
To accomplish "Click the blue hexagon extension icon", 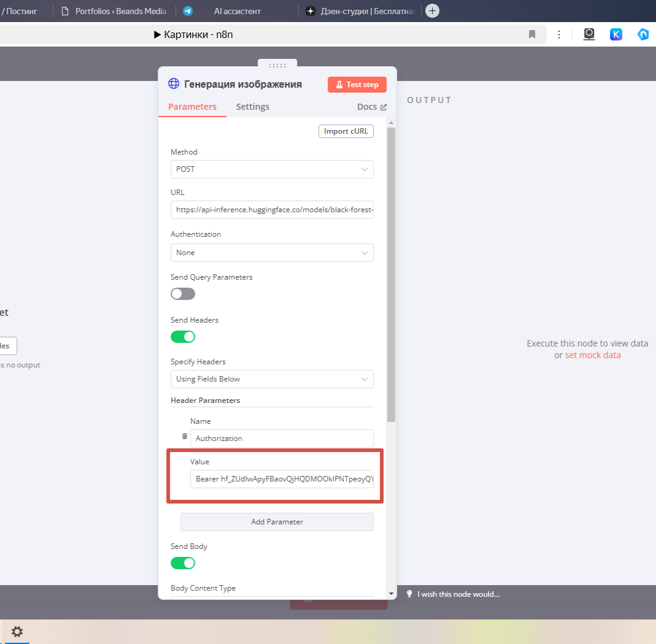I will (x=643, y=34).
